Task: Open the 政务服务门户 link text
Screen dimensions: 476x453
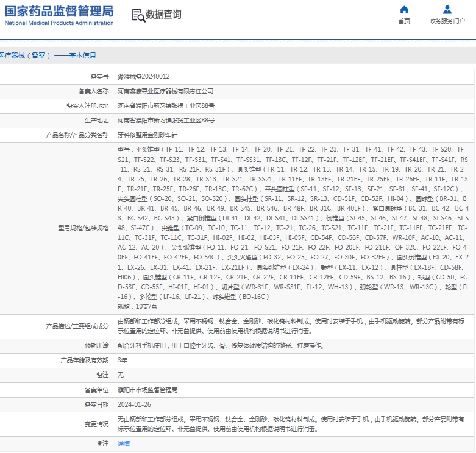Action: (447, 21)
